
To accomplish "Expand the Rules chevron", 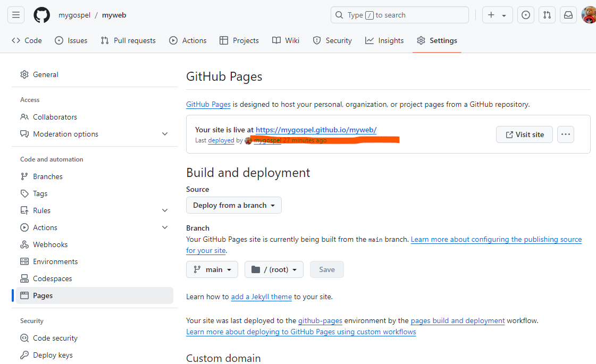I will pos(165,210).
